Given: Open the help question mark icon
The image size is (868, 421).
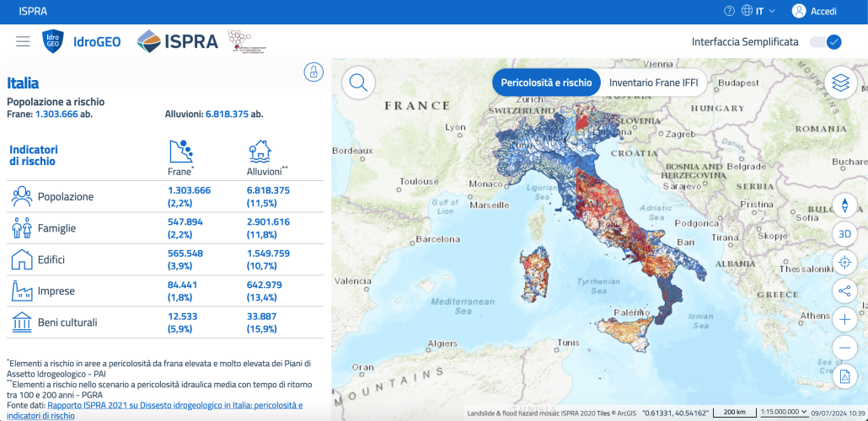Looking at the screenshot, I should point(729,11).
